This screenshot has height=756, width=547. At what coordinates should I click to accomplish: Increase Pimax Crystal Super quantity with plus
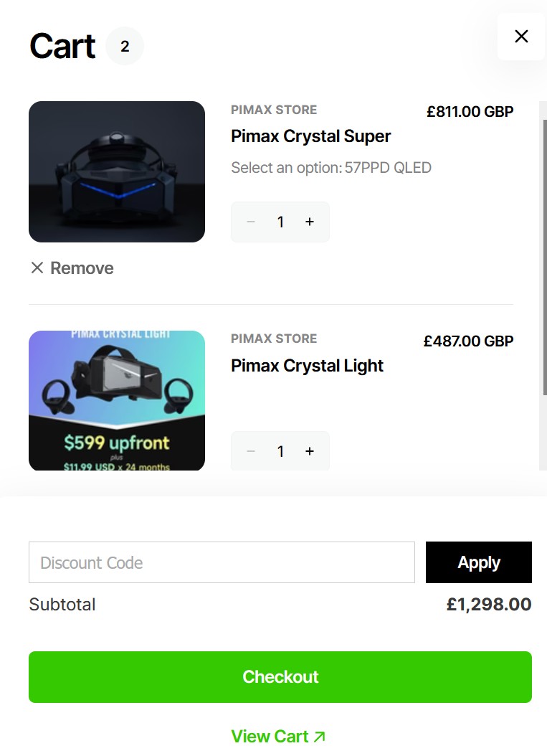tap(310, 222)
